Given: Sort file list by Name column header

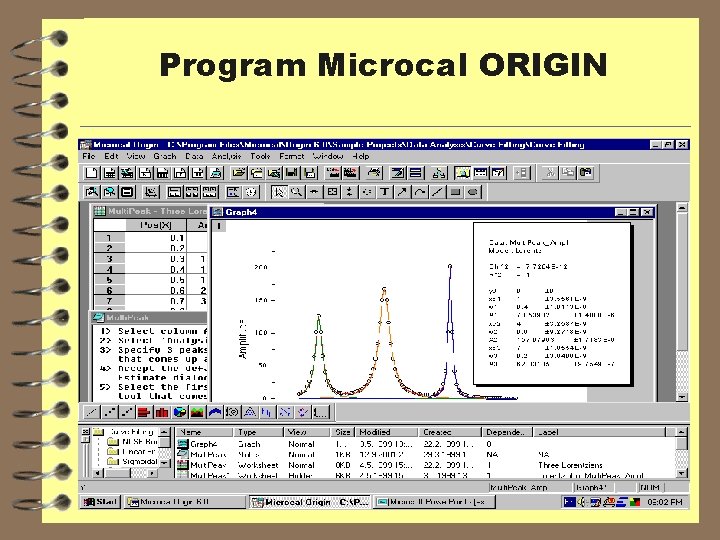Looking at the screenshot, I should coord(205,432).
